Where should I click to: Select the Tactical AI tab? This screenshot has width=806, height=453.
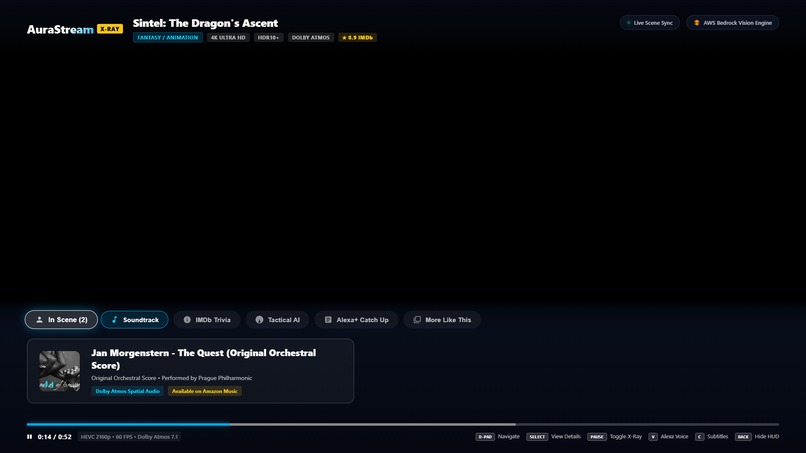278,320
